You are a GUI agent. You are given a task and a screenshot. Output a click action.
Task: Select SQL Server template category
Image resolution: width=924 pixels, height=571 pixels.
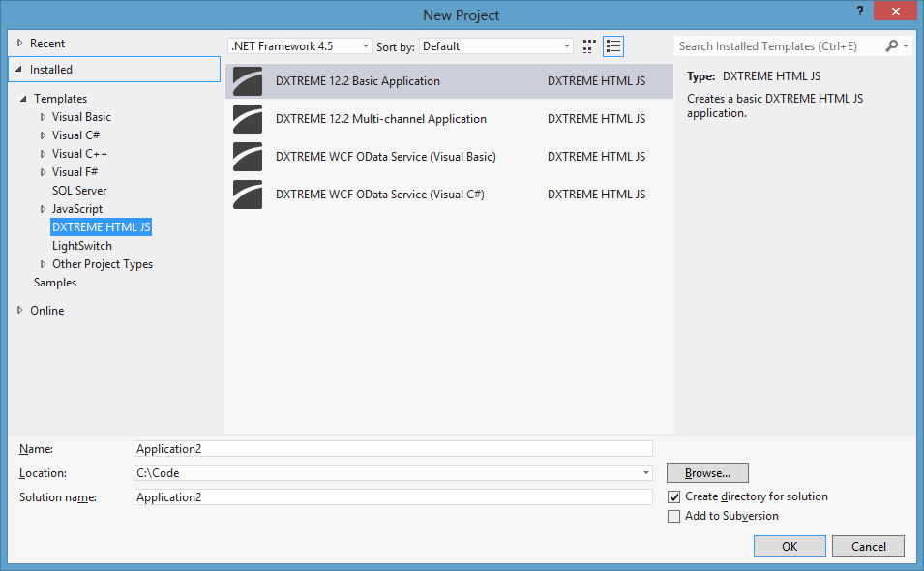(79, 191)
